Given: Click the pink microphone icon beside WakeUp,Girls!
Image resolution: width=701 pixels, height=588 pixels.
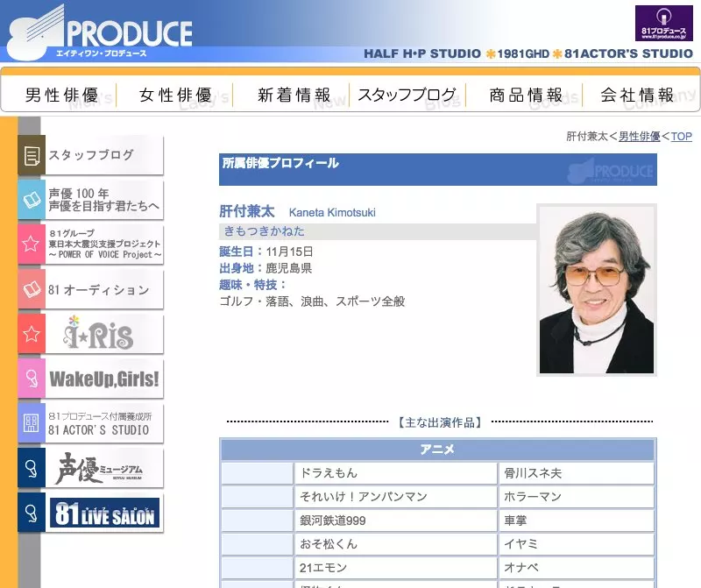Looking at the screenshot, I should coord(32,379).
